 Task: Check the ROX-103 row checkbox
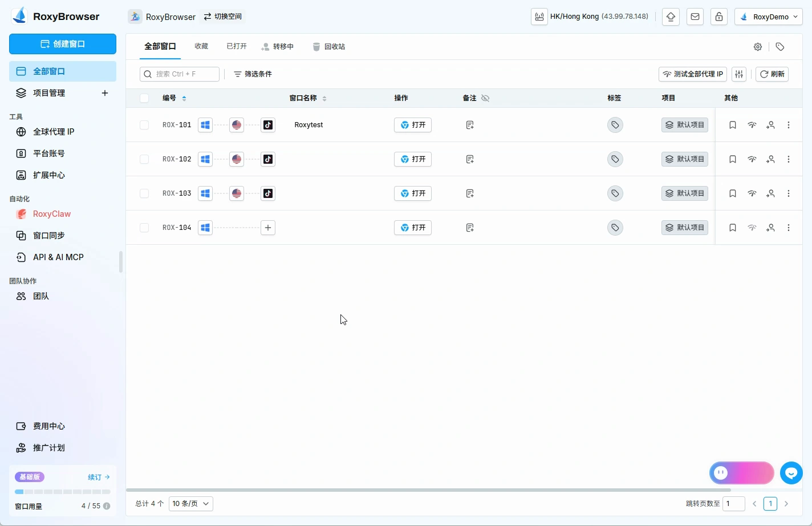(x=144, y=193)
